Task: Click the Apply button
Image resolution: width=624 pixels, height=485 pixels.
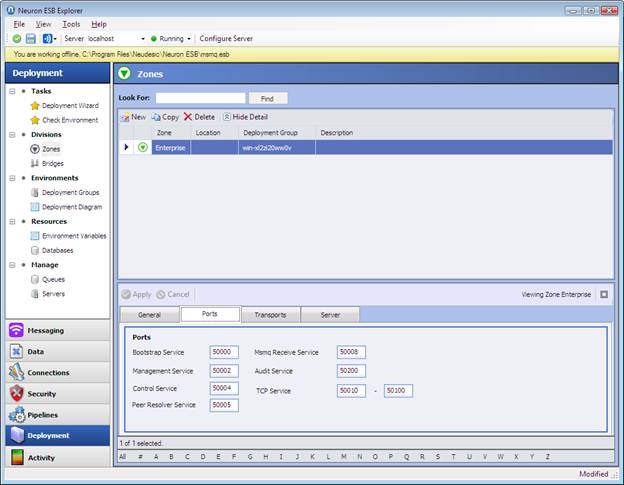Action: [x=136, y=294]
